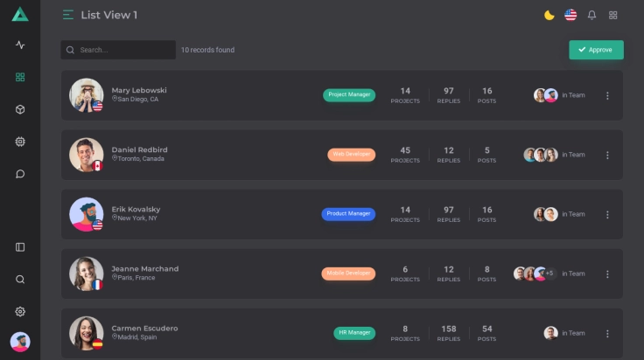Open the language selector US flag
The width and height of the screenshot is (644, 360).
pos(570,15)
